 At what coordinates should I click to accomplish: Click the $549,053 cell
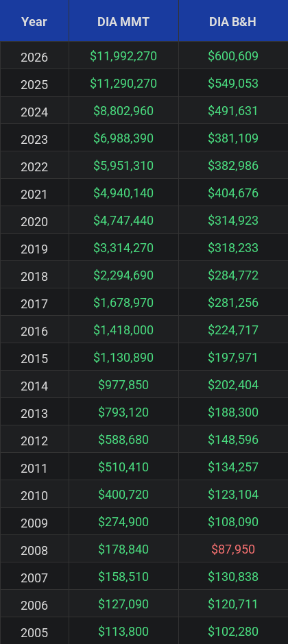(233, 84)
